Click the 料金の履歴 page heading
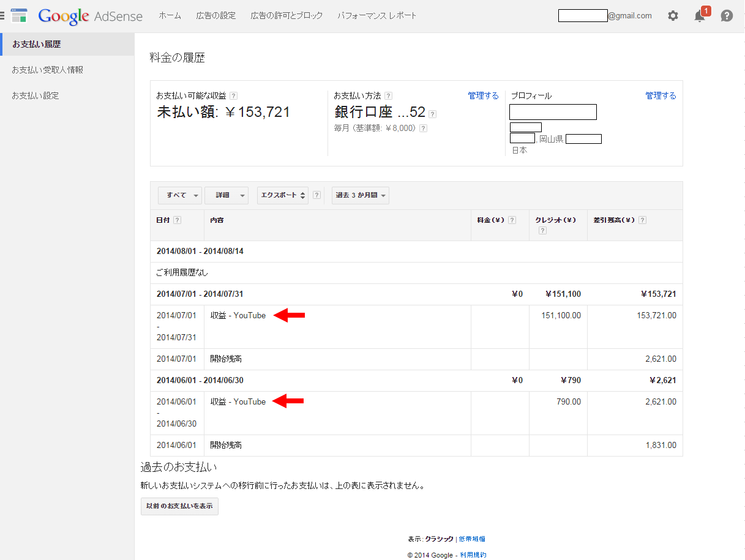The image size is (745, 560). (178, 58)
